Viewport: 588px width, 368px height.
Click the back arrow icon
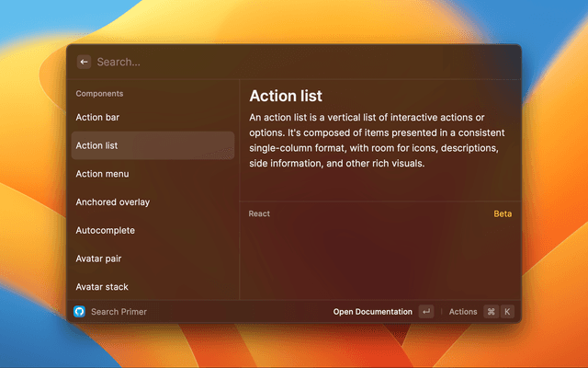pyautogui.click(x=84, y=62)
